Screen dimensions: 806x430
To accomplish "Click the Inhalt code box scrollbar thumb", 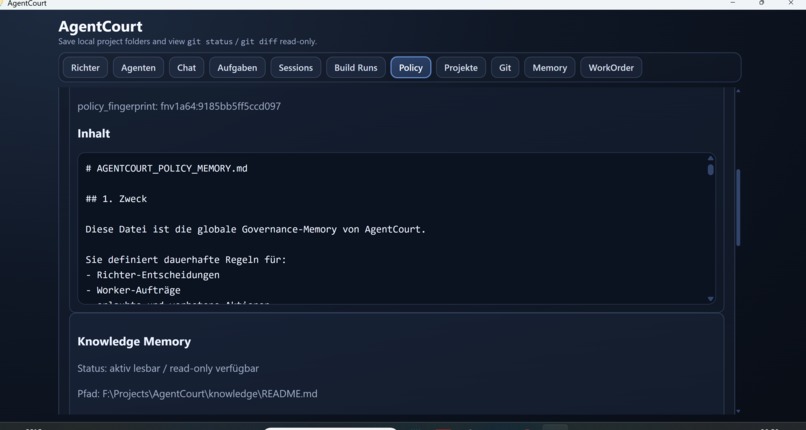I will click(710, 170).
